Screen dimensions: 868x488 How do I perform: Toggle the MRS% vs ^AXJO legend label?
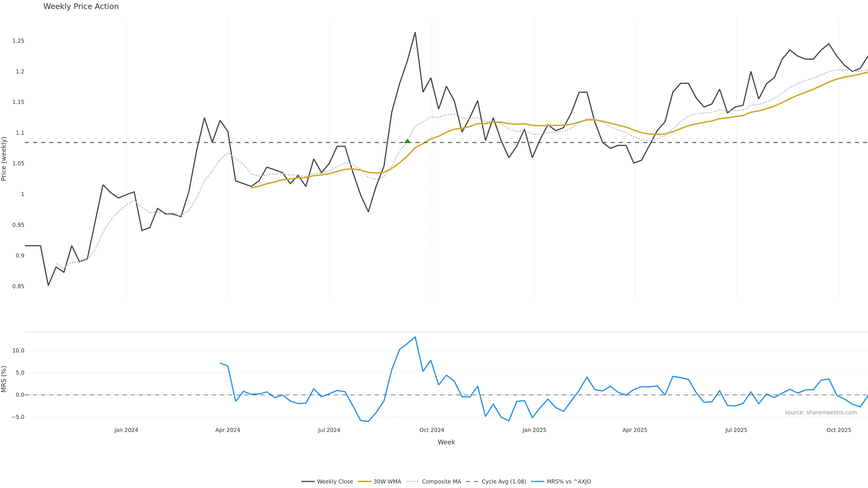click(x=568, y=482)
